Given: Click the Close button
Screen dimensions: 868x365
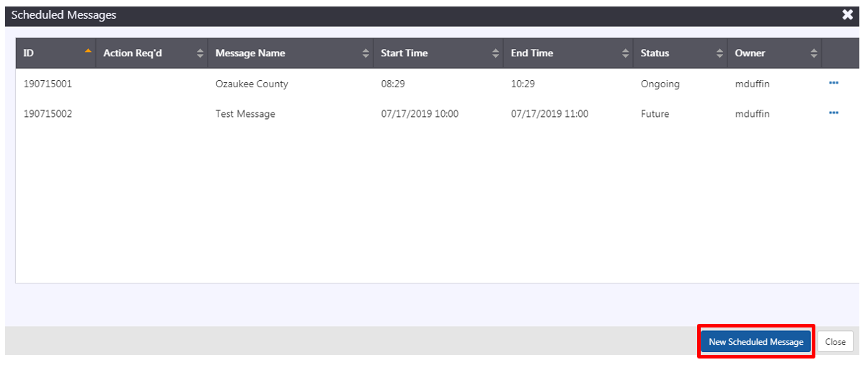Looking at the screenshot, I should (836, 342).
